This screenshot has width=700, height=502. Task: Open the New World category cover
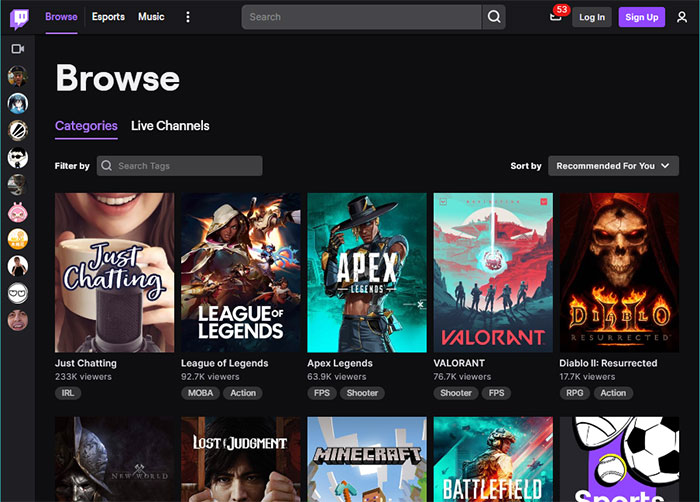(115, 459)
